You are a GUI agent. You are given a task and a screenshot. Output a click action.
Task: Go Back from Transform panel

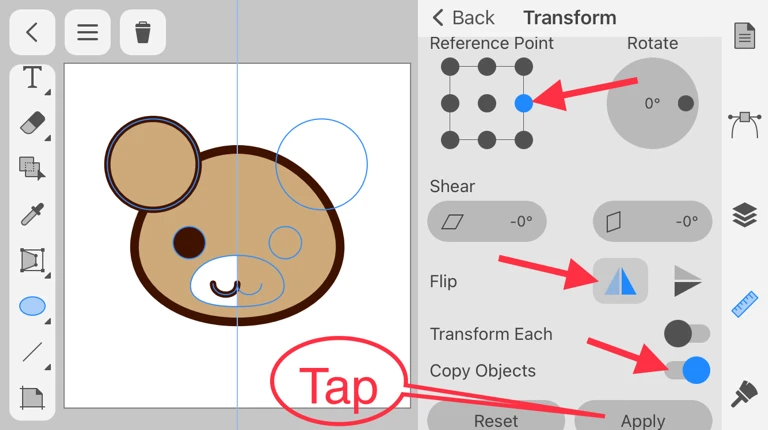[463, 18]
